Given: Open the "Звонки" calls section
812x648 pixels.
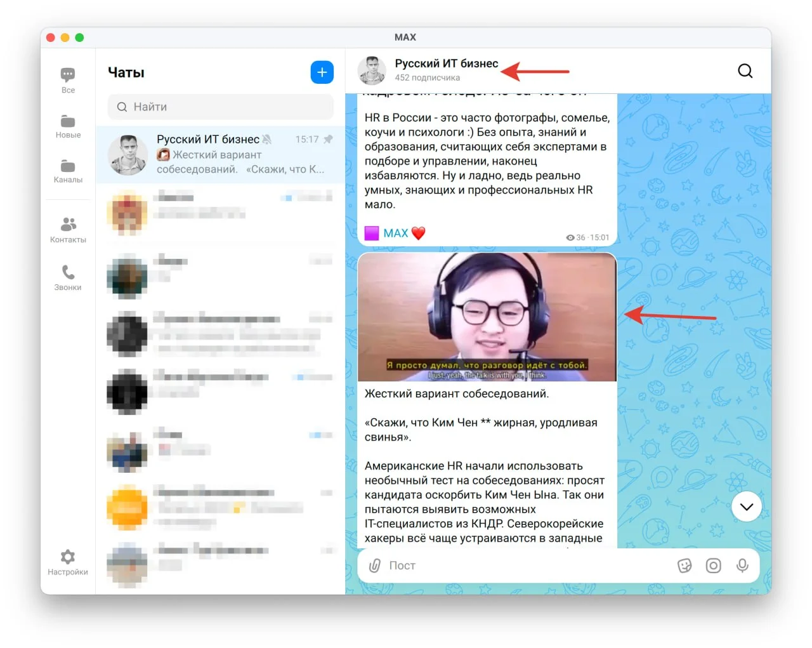Looking at the screenshot, I should click(68, 278).
